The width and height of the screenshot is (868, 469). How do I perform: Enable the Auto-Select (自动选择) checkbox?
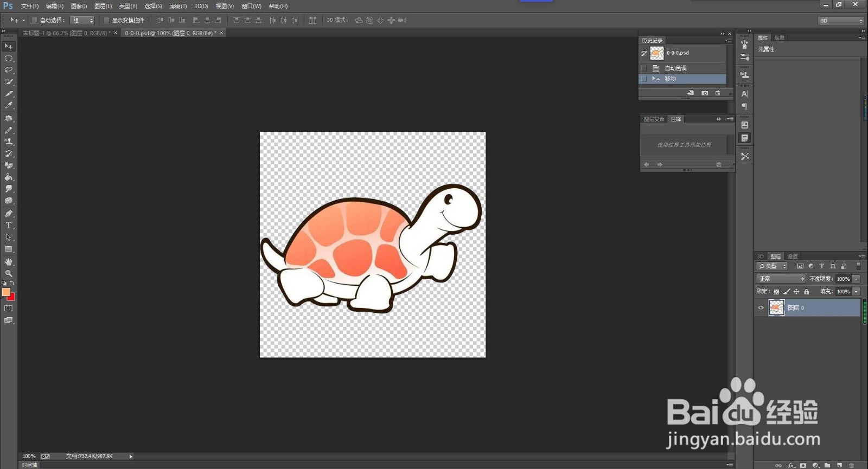(34, 20)
